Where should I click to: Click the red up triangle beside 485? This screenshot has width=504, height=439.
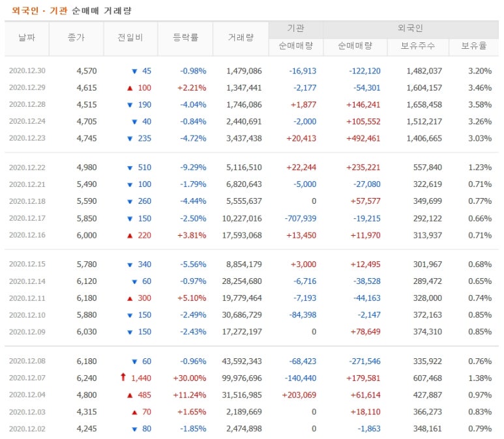pos(130,395)
